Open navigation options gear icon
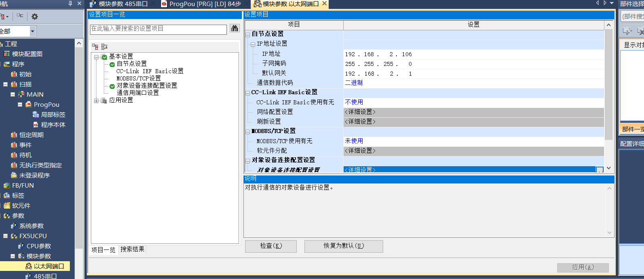 [x=35, y=17]
